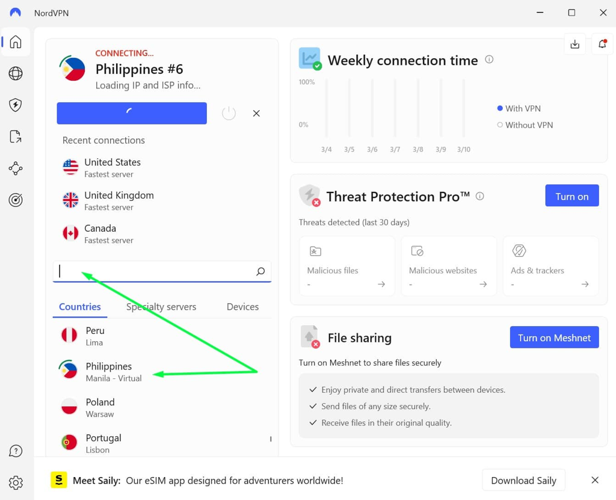Switch to the Devices tab
Screen dimensions: 616x500
click(x=242, y=307)
